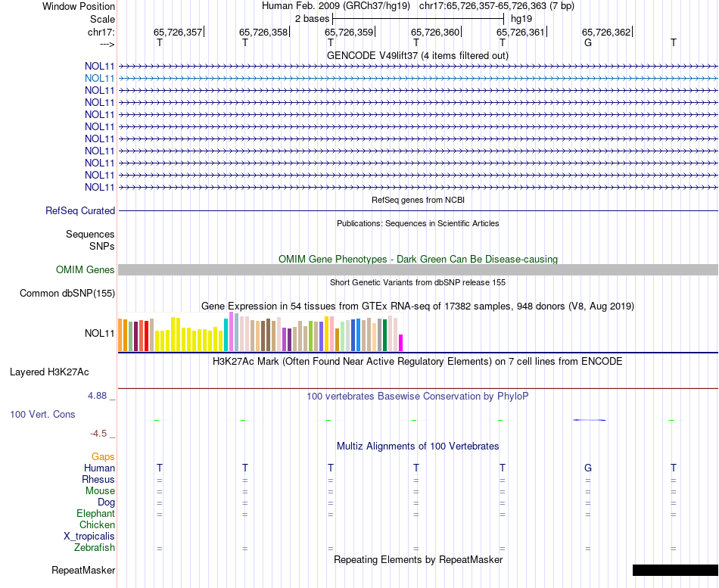Open the GENCODE V49lift37 track title
719x588 pixels.
tap(417, 55)
